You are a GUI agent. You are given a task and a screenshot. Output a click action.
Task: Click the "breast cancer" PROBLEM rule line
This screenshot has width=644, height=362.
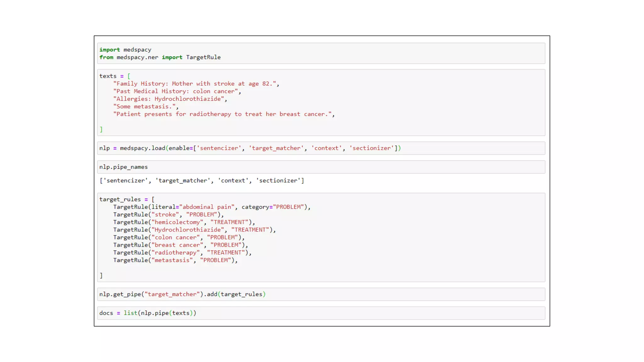tap(180, 245)
